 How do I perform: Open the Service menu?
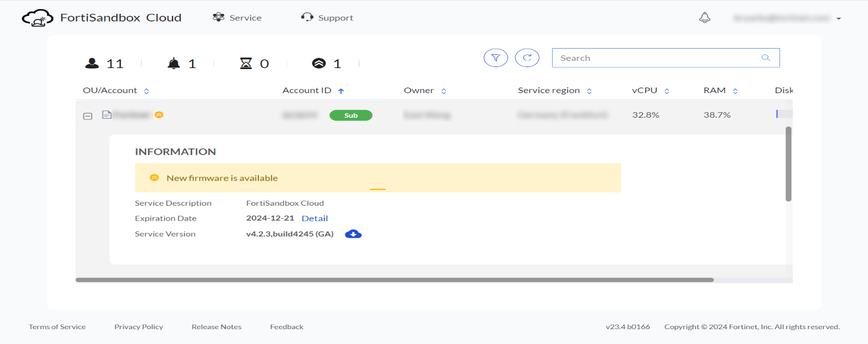[x=237, y=17]
